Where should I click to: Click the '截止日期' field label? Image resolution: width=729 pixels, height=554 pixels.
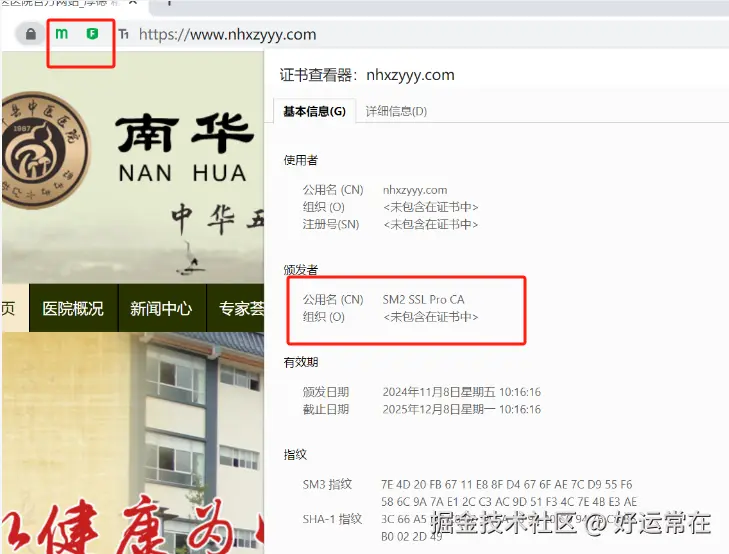pyautogui.click(x=325, y=409)
